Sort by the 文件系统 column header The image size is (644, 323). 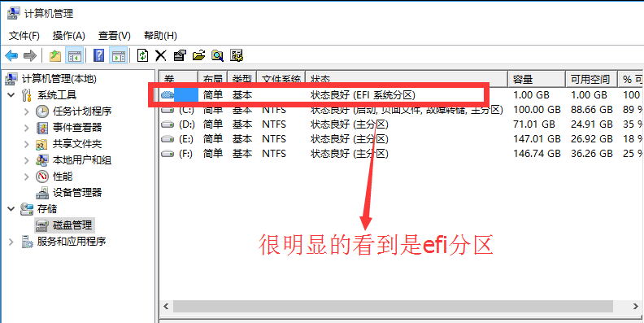point(281,79)
